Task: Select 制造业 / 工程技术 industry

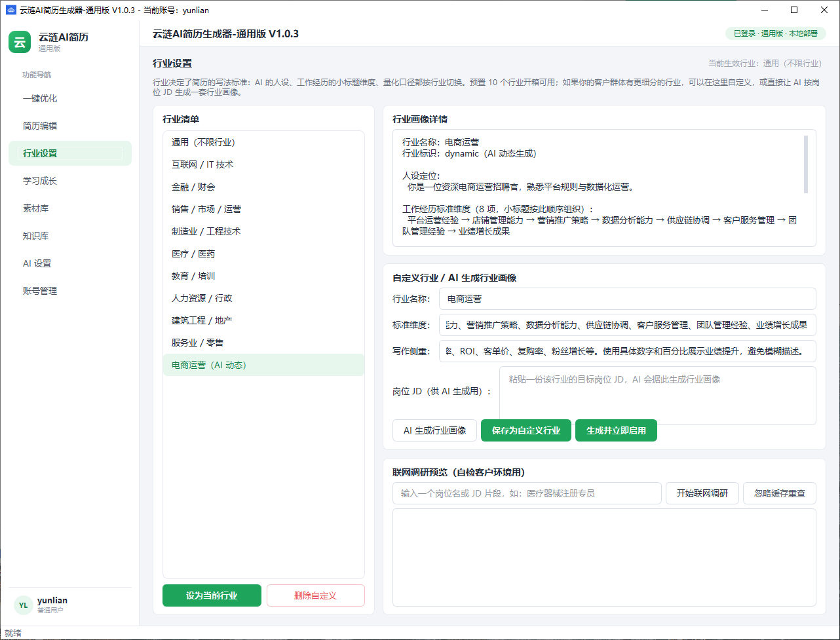Action: (x=263, y=231)
